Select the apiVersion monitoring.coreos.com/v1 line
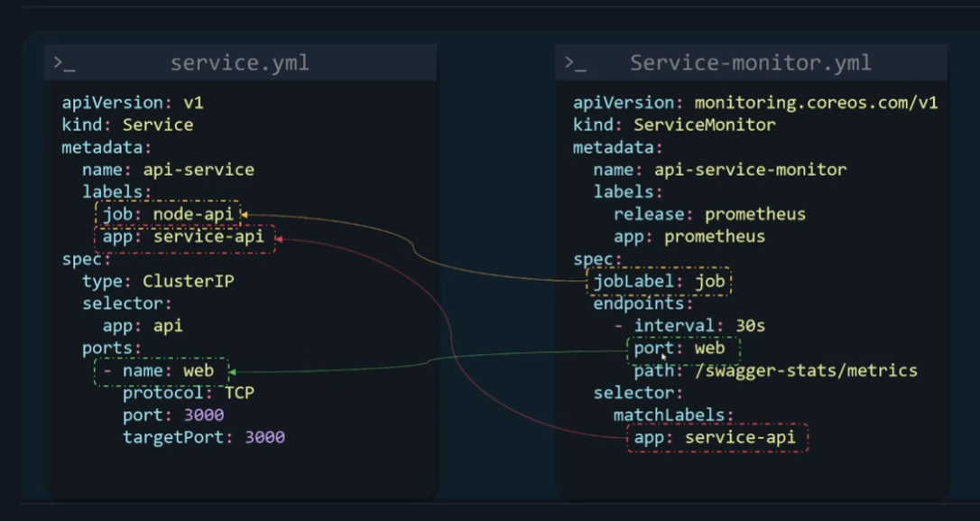Screen dimensions: 980x521 click(x=754, y=103)
